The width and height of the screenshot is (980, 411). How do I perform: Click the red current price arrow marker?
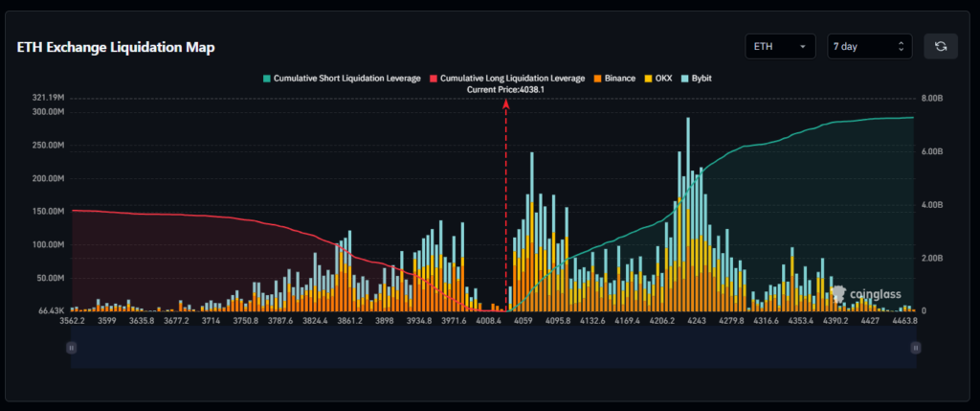click(x=506, y=103)
